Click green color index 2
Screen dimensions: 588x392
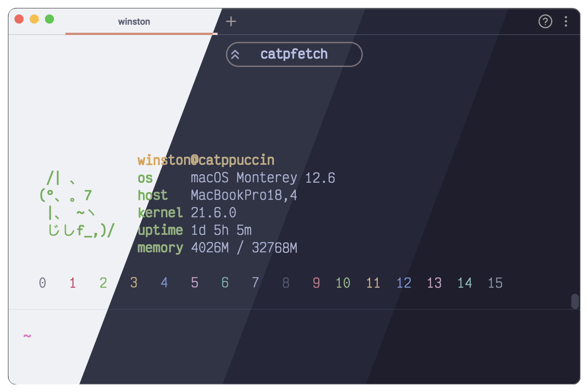click(103, 283)
